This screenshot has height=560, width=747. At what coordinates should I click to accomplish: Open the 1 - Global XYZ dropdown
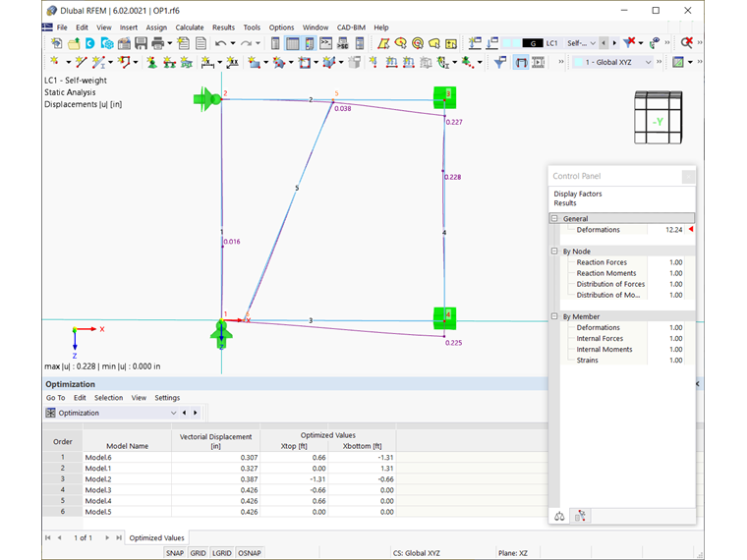click(612, 62)
